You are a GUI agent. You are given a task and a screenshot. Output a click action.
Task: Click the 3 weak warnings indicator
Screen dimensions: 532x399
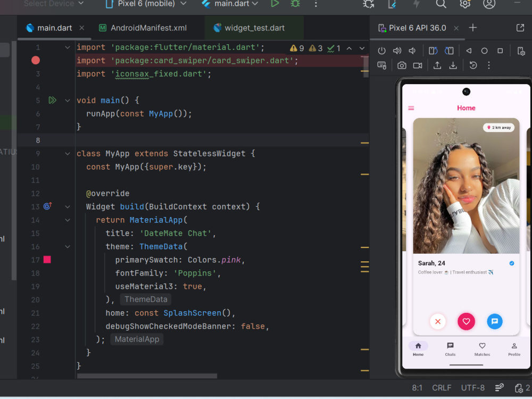(x=315, y=48)
